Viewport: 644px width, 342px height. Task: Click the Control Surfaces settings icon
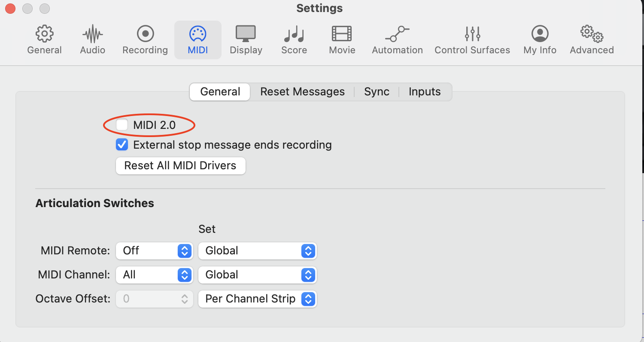pyautogui.click(x=472, y=39)
